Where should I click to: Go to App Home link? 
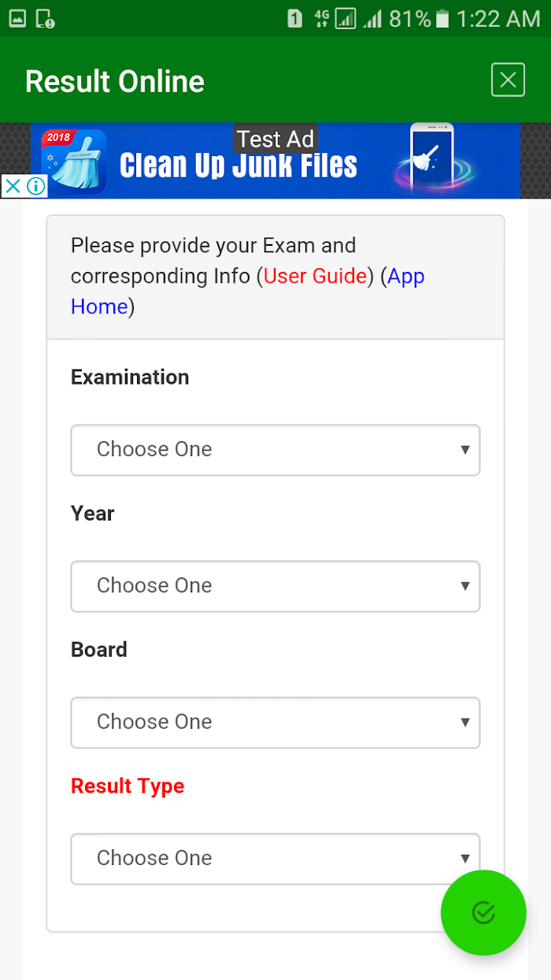point(248,291)
